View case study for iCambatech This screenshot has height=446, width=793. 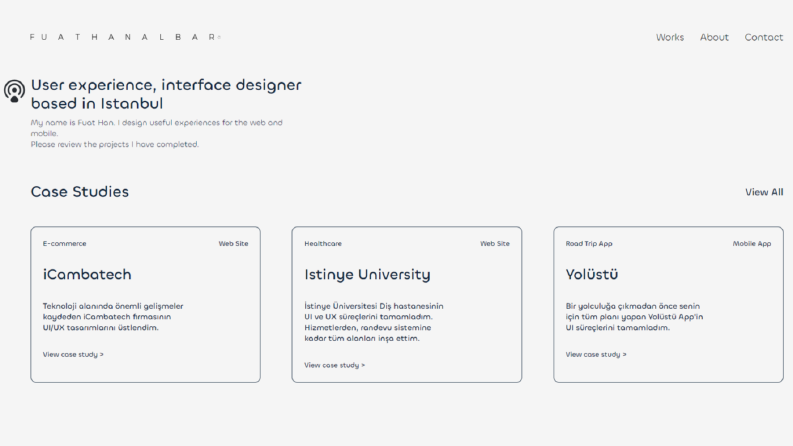(73, 354)
